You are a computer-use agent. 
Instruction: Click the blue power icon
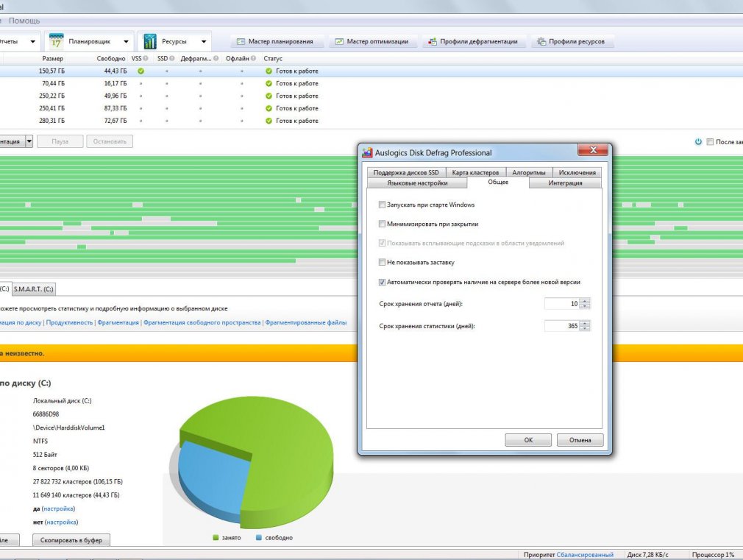click(698, 142)
